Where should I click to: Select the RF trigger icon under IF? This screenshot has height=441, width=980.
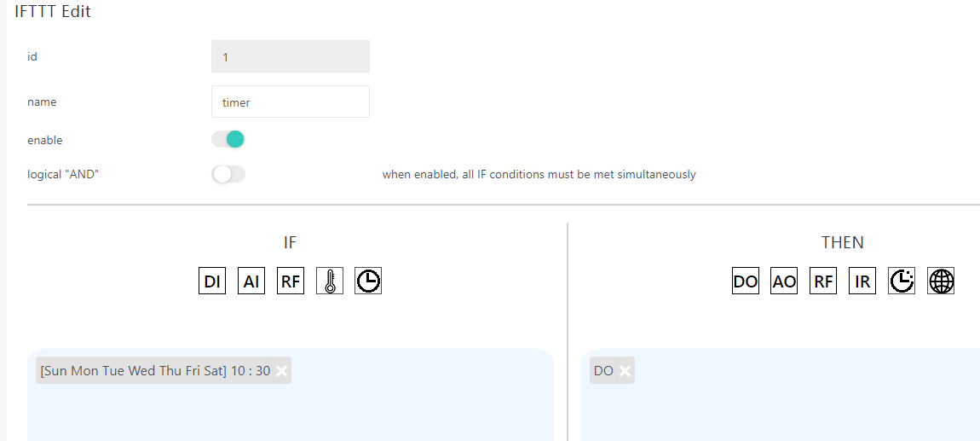tap(291, 281)
